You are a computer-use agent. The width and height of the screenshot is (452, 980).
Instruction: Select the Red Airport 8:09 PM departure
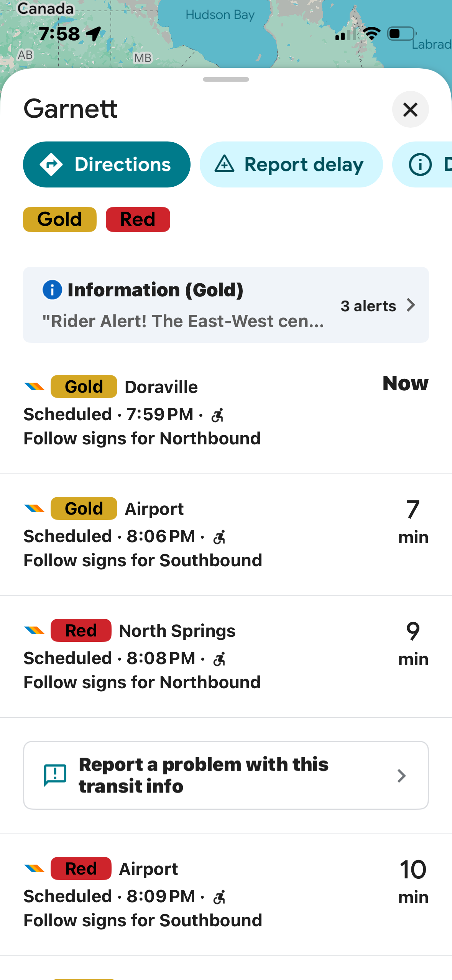point(226,894)
